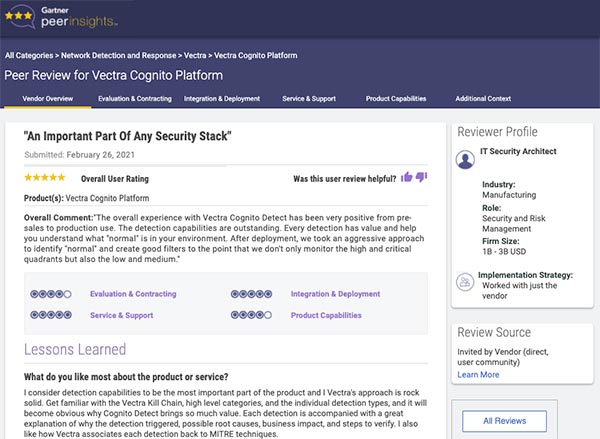Open the Vectra breadcrumb link
Viewport: 600px width, 439px height.
[x=195, y=55]
